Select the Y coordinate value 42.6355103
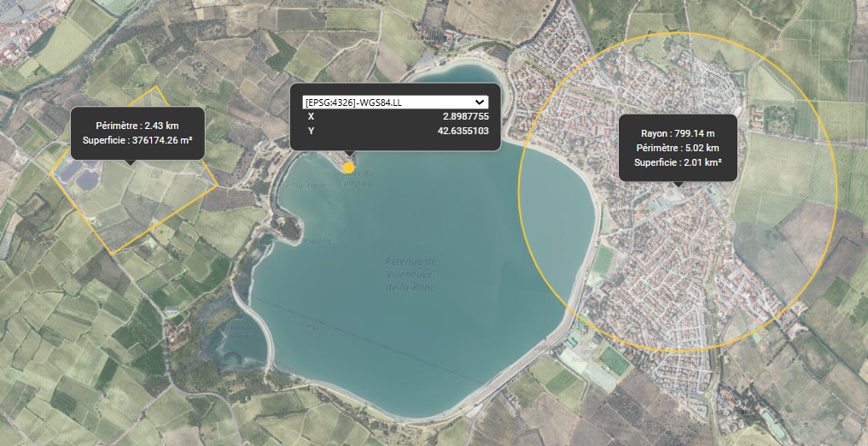Image resolution: width=868 pixels, height=446 pixels. click(x=463, y=131)
